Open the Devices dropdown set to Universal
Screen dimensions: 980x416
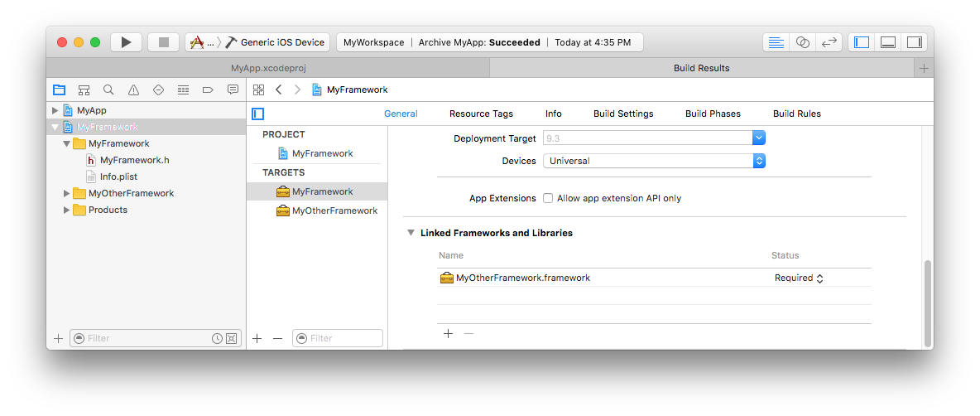pyautogui.click(x=654, y=161)
